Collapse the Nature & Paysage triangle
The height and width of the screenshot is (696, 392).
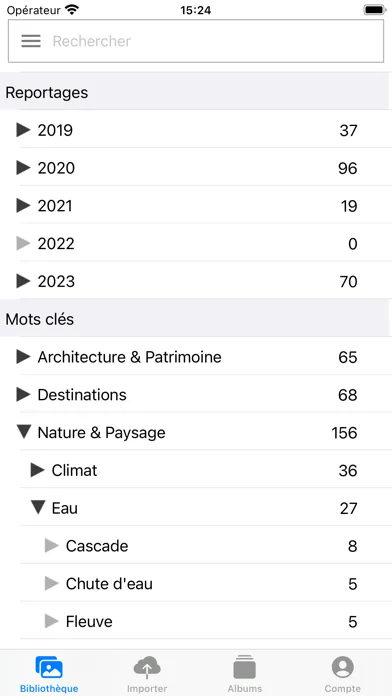pyautogui.click(x=24, y=432)
